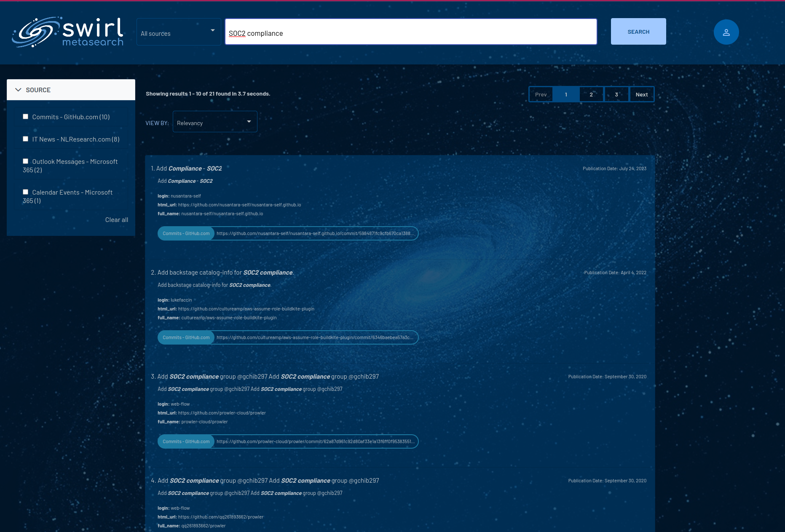Image resolution: width=785 pixels, height=532 pixels.
Task: Click the Showing results 1 - 10 status text
Action: click(208, 94)
